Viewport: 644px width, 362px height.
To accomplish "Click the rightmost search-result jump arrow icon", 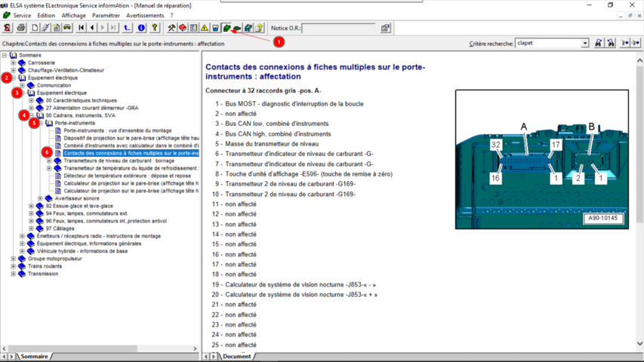I will click(x=636, y=43).
